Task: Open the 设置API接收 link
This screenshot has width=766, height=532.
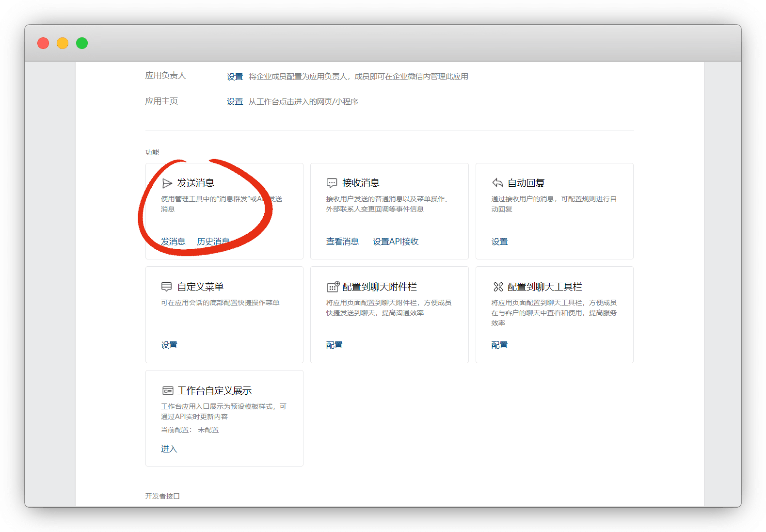Action: click(396, 242)
